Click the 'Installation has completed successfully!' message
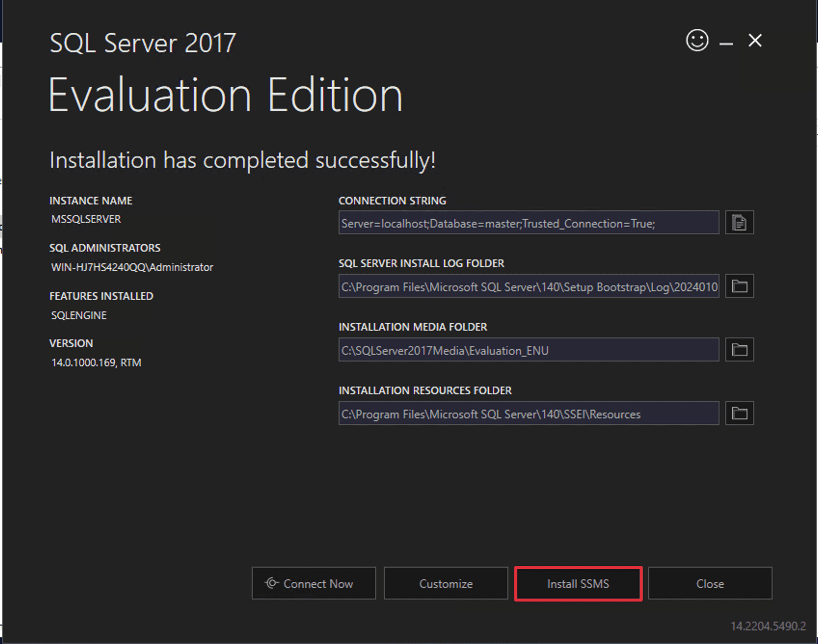The height and width of the screenshot is (644, 818). coord(243,161)
